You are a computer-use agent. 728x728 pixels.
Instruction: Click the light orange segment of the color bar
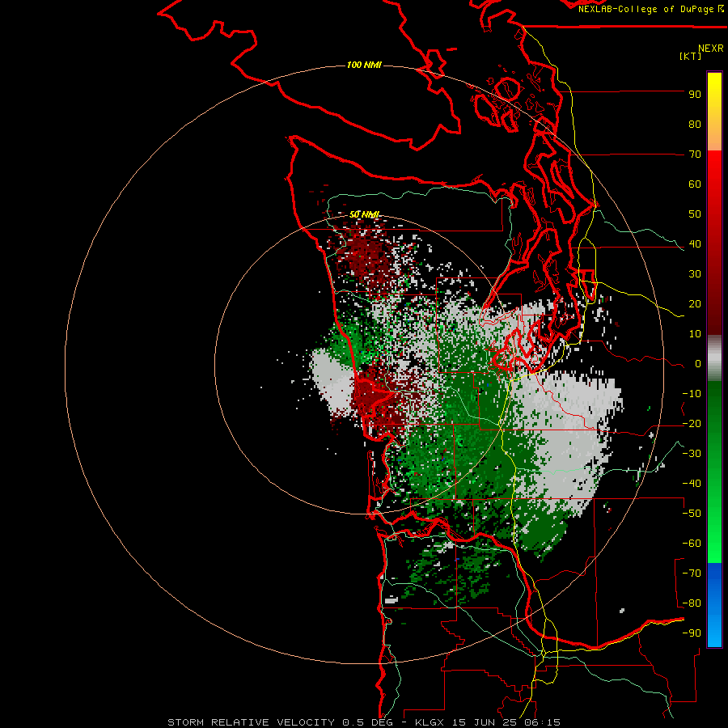coord(714,139)
